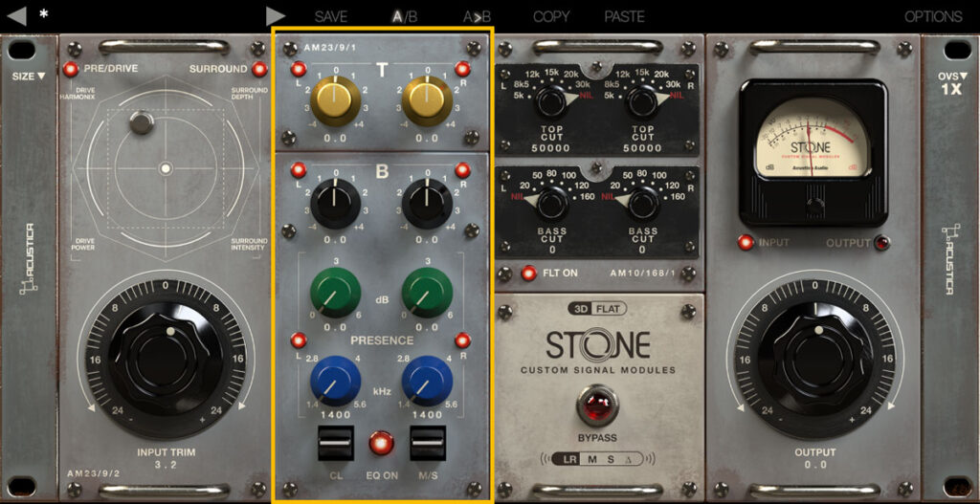Click the INPUT TRIM large knob
Screen dimensions: 980x504
coord(166,359)
